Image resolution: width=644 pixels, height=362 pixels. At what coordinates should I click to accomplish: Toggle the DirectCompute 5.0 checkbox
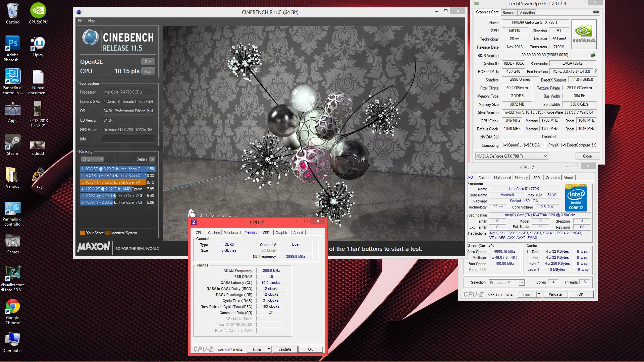pos(563,145)
